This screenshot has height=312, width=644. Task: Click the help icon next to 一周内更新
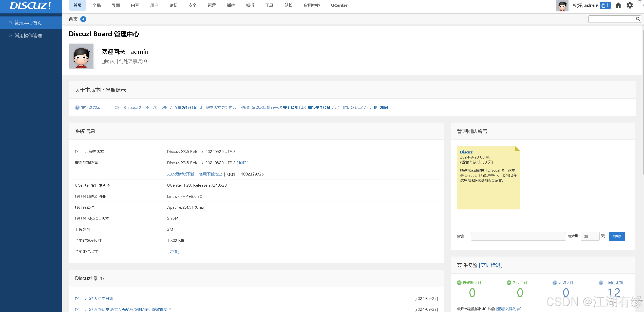click(601, 283)
